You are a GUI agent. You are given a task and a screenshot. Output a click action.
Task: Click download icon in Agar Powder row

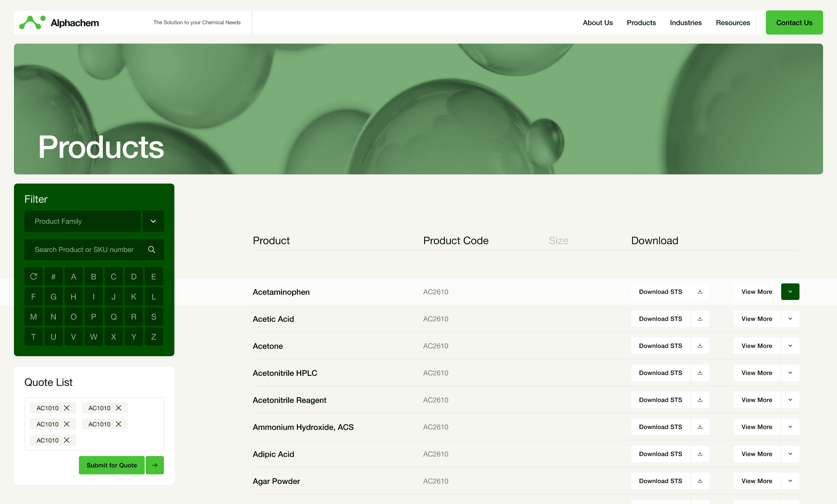700,481
